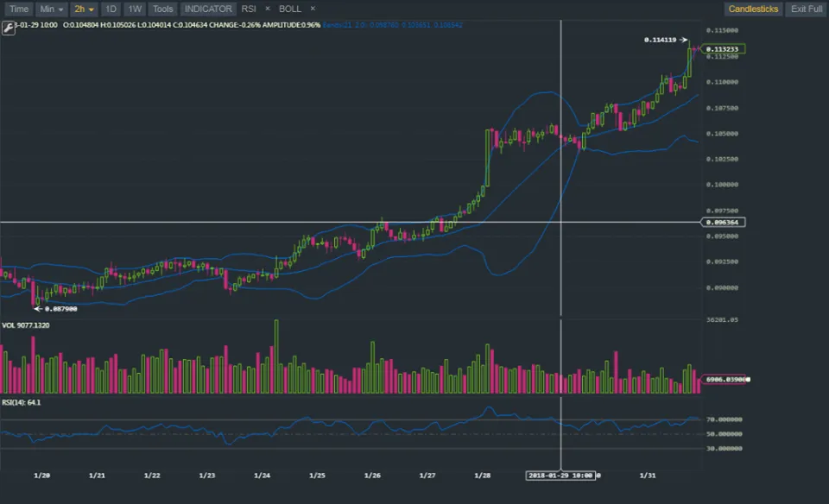Viewport: 829px width, 504px height.
Task: Click the 0.115000 price axis label
Action: point(722,31)
